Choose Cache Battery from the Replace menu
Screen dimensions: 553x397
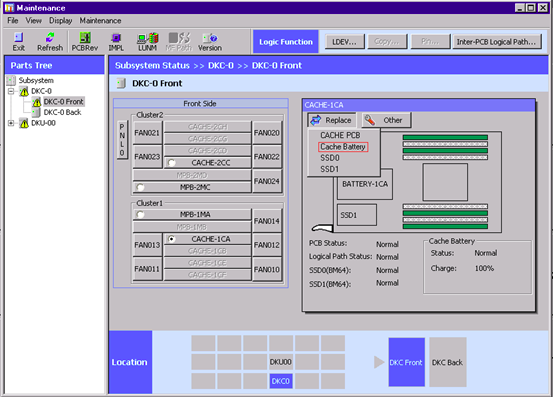click(x=343, y=147)
